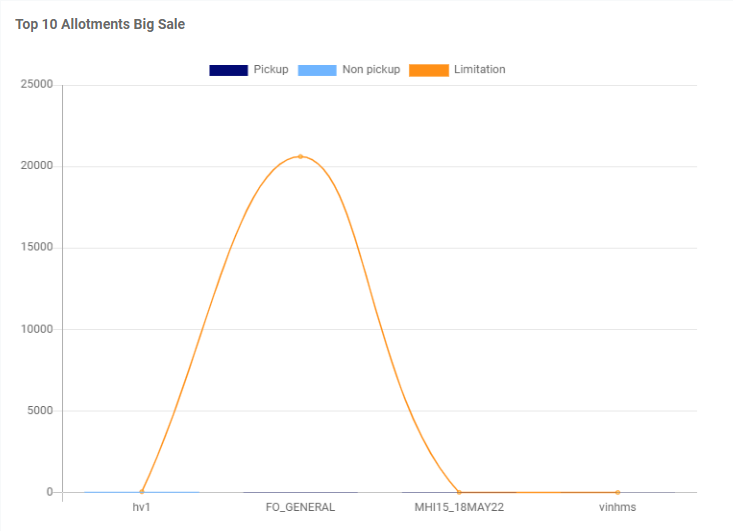733x531 pixels.
Task: Click the orange Limitation legend swatch
Action: pos(429,70)
